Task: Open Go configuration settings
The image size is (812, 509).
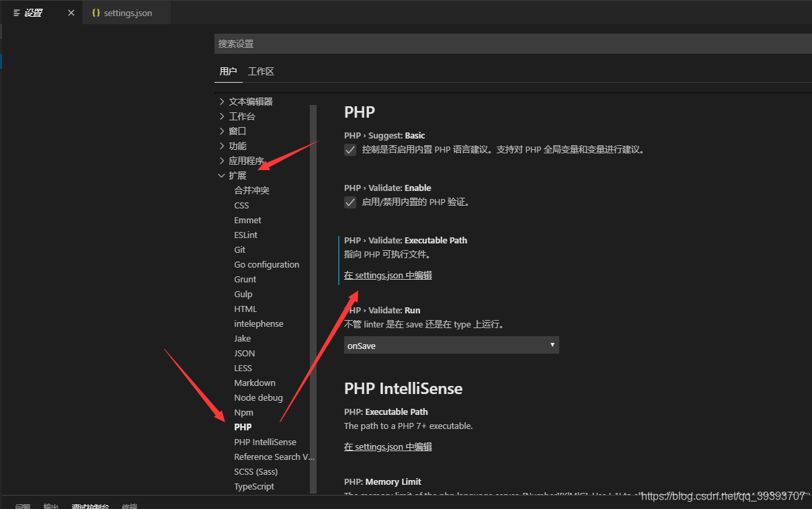Action: (266, 264)
